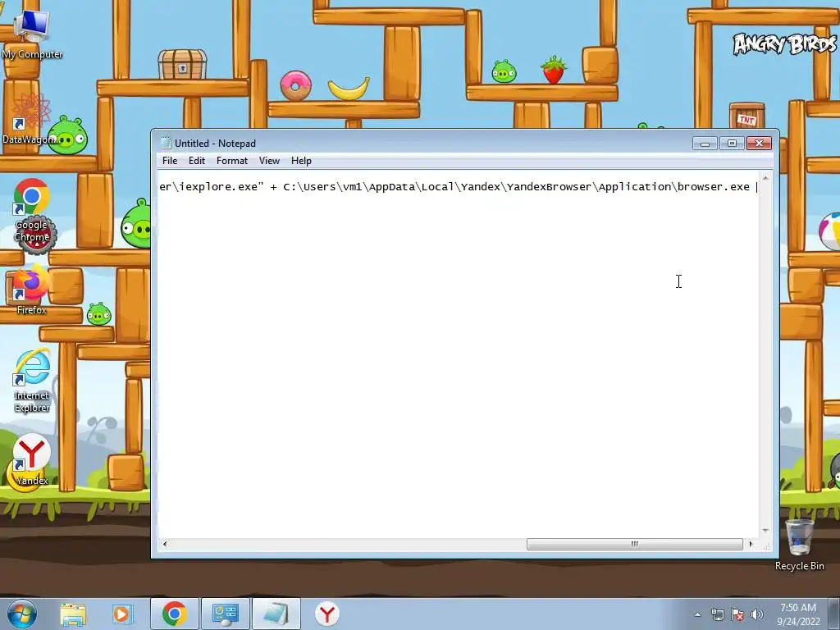Image resolution: width=840 pixels, height=630 pixels.
Task: Maximize the Notepad window
Action: [x=732, y=143]
